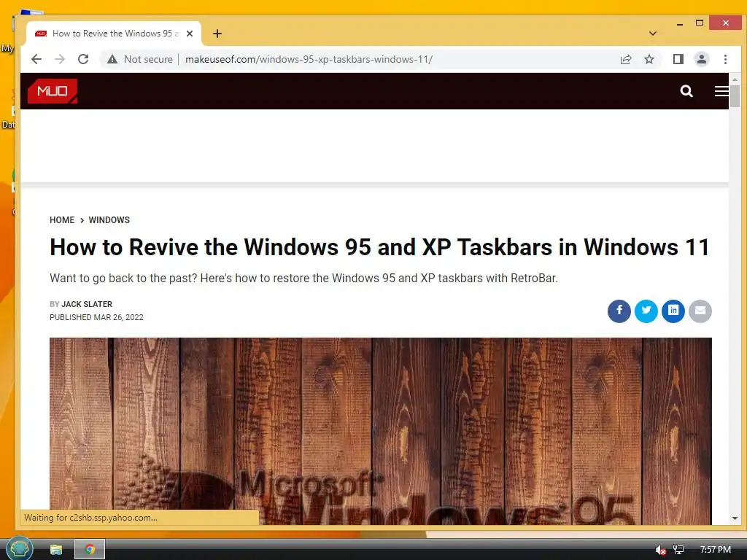Click the muted volume tray icon
747x560 pixels.
coord(660,550)
